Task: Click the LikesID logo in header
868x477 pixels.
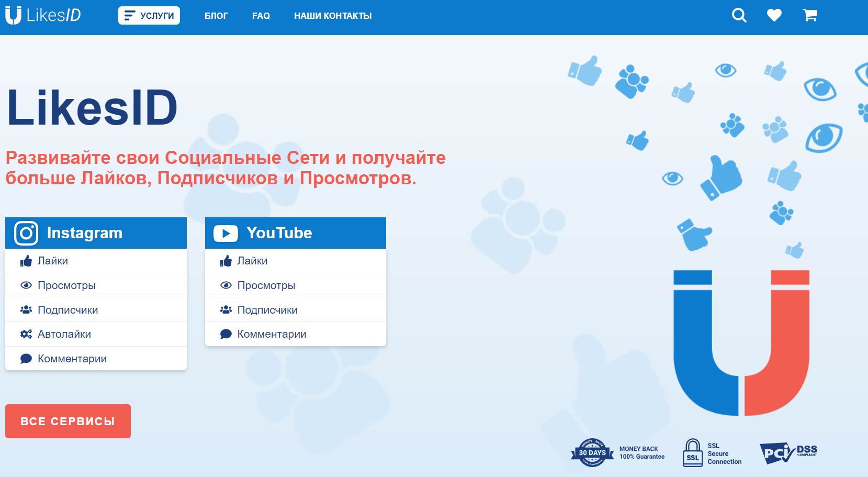Action: 43,16
